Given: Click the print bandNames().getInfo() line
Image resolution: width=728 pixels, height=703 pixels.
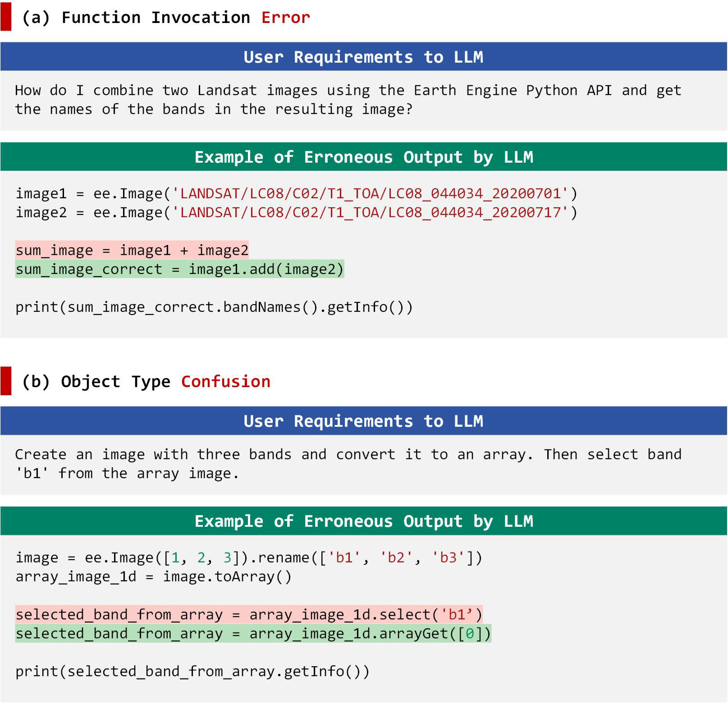Looking at the screenshot, I should tap(214, 307).
